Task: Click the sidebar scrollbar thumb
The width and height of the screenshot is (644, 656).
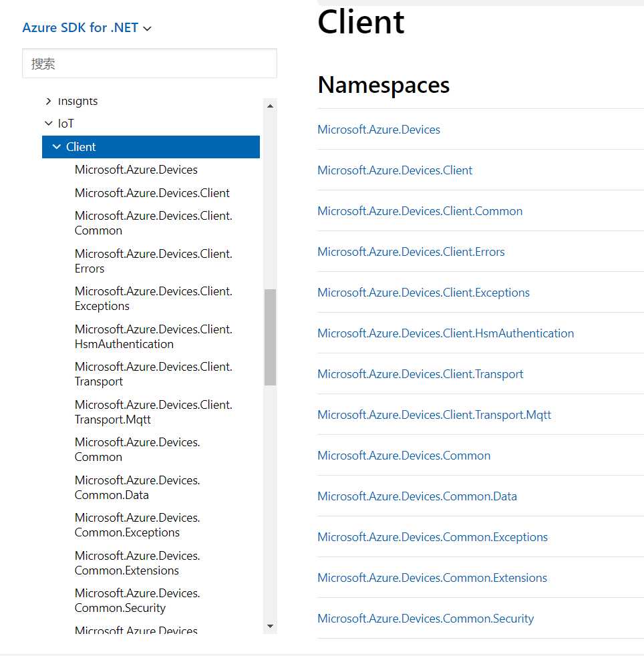Action: (271, 337)
